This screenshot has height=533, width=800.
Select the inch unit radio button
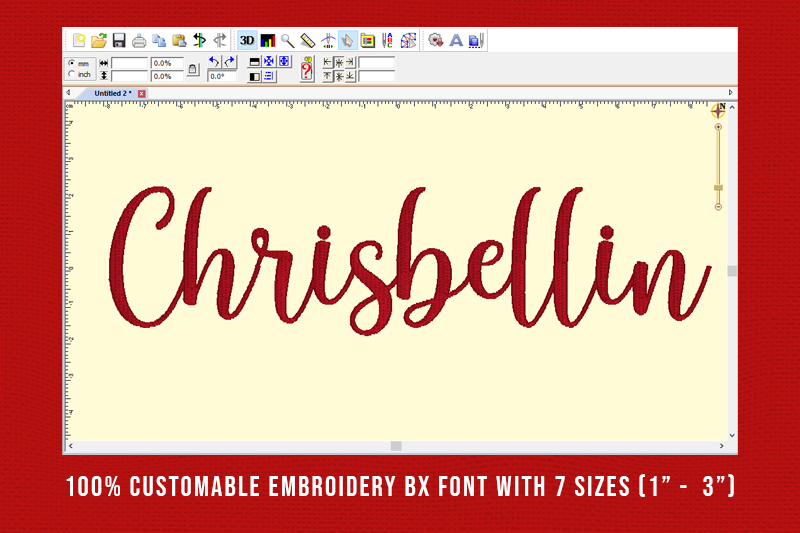click(72, 74)
